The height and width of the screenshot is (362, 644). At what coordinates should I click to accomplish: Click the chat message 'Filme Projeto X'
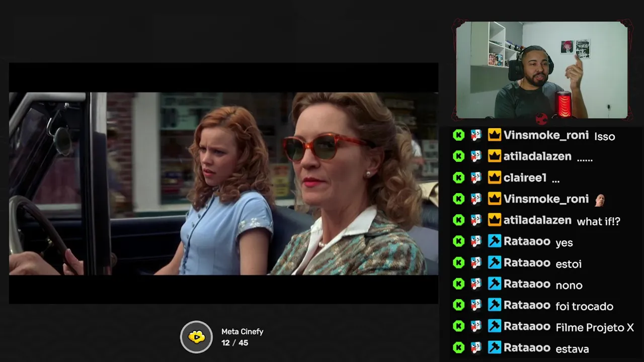[595, 327]
